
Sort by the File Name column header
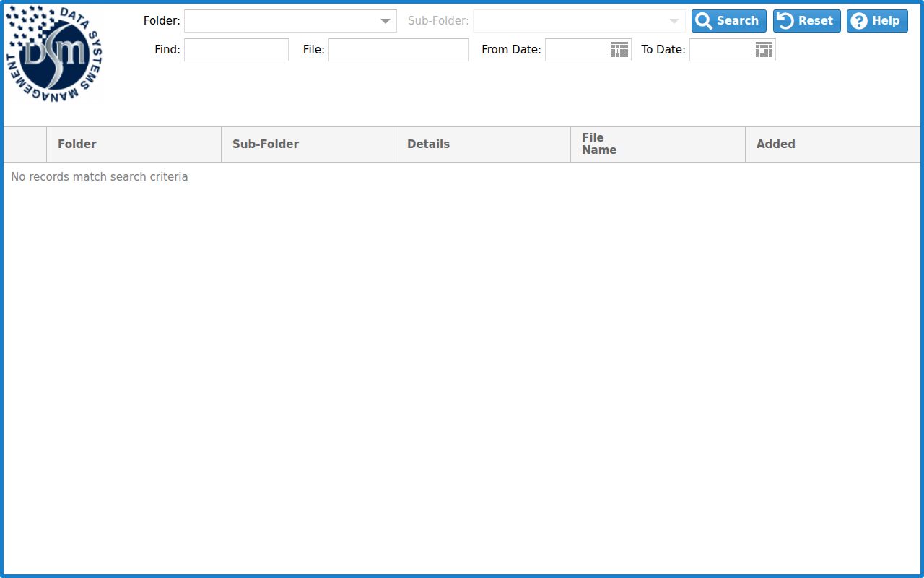tap(658, 144)
